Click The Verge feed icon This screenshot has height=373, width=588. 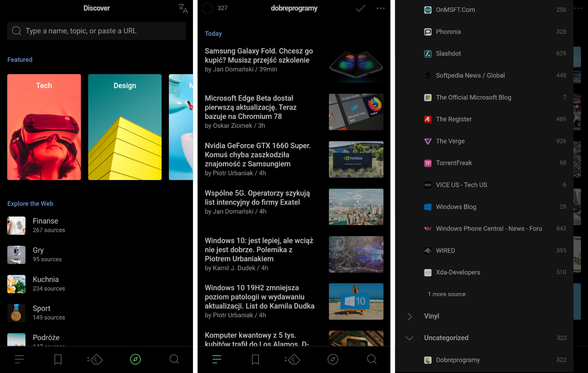point(428,141)
